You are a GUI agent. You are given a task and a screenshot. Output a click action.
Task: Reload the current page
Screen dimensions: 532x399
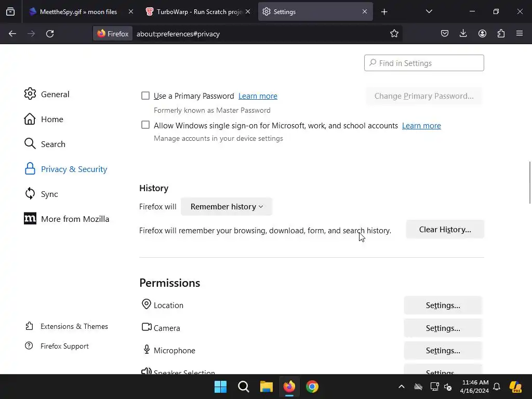(x=50, y=34)
